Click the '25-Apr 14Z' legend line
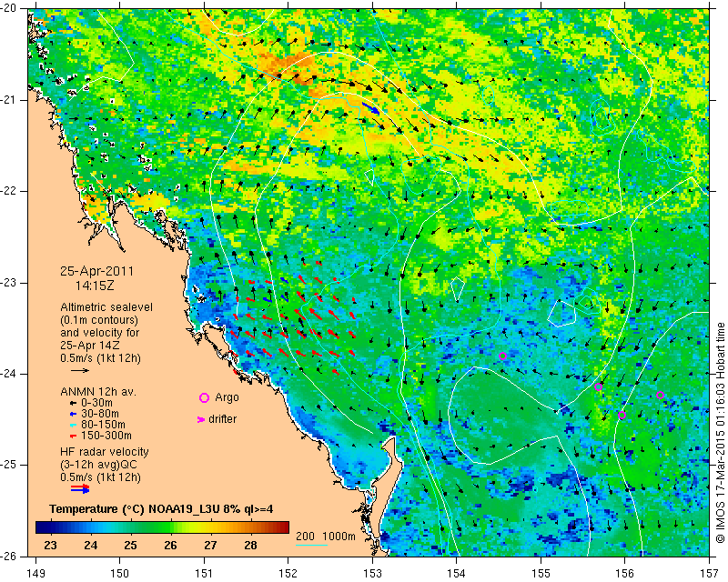This screenshot has width=728, height=582. pos(90,346)
